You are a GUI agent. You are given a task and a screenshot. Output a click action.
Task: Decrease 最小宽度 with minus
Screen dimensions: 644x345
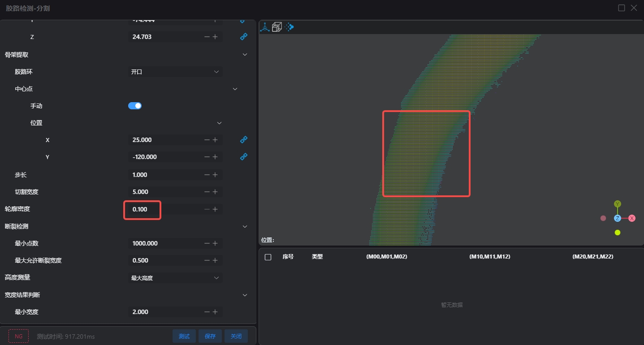[207, 312]
